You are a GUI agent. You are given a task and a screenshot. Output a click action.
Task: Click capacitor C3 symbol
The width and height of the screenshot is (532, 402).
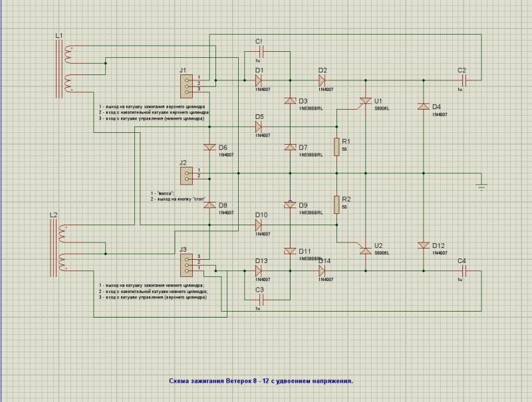point(261,300)
